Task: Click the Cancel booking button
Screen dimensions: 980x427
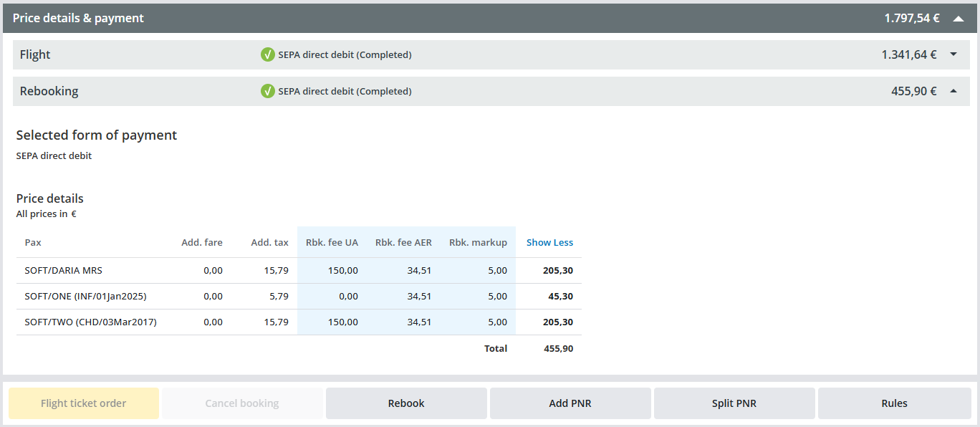Action: 242,403
